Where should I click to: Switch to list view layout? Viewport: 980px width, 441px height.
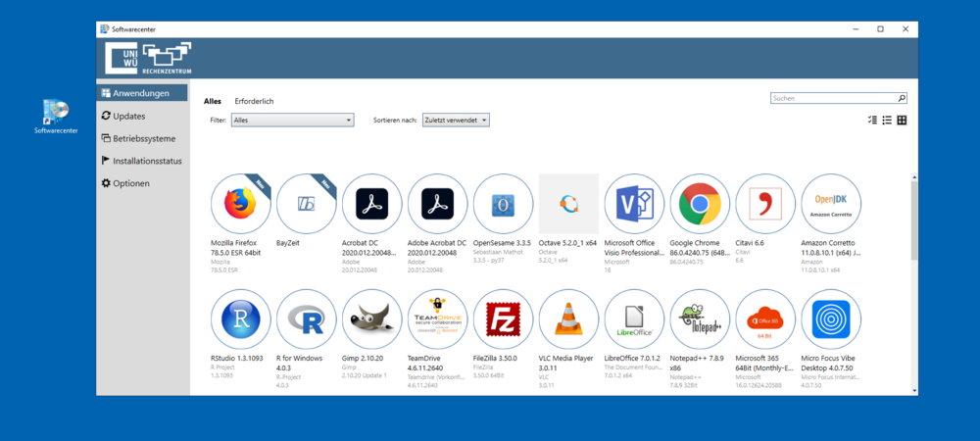[887, 121]
